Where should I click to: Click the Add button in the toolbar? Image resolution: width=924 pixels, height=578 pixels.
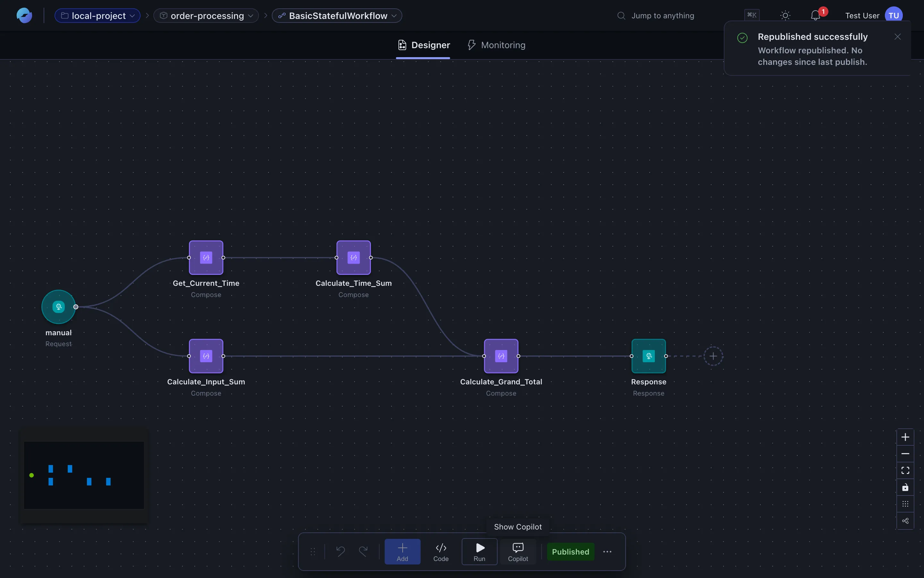pos(402,552)
